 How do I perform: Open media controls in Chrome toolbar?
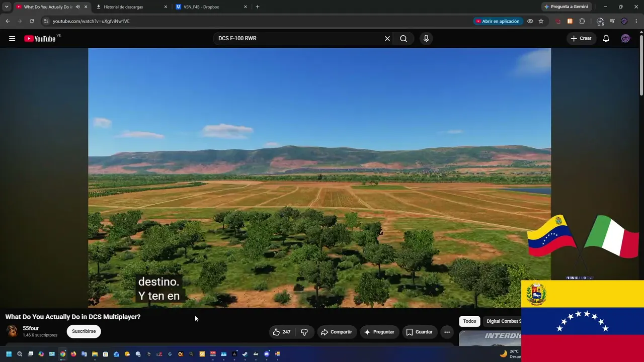click(612, 21)
